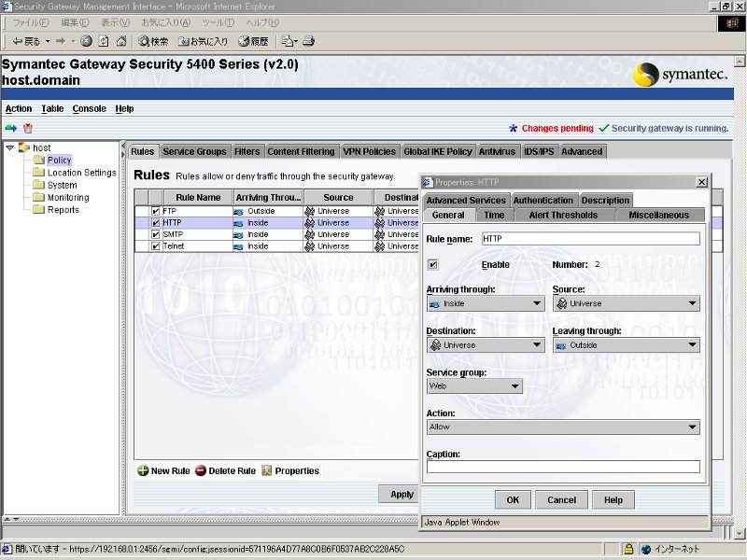
Task: Open the Source dropdown
Action: tap(626, 303)
